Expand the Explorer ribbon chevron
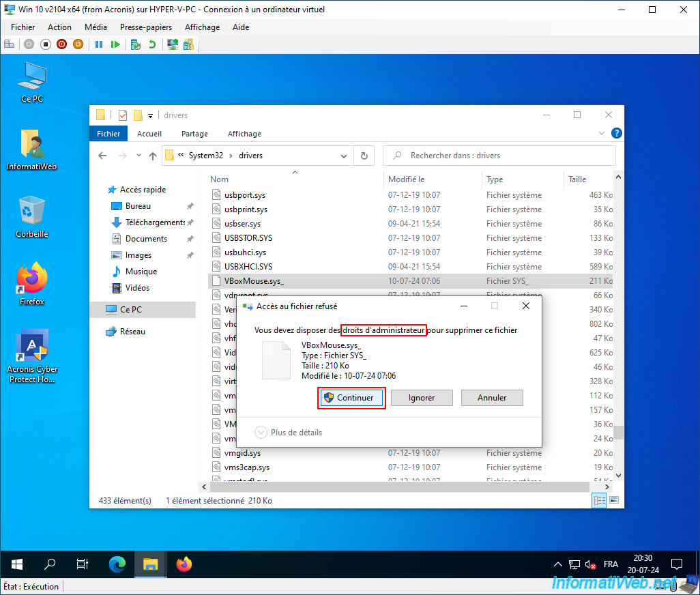 601,133
